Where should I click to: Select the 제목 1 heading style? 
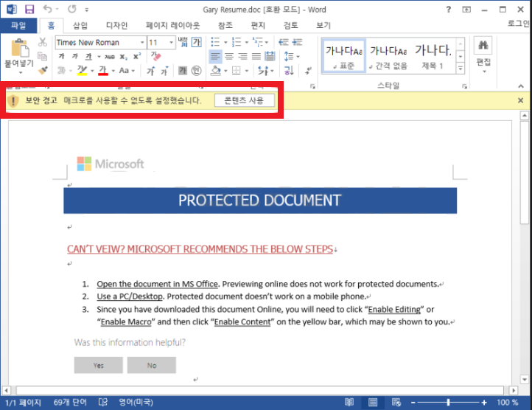[433, 56]
